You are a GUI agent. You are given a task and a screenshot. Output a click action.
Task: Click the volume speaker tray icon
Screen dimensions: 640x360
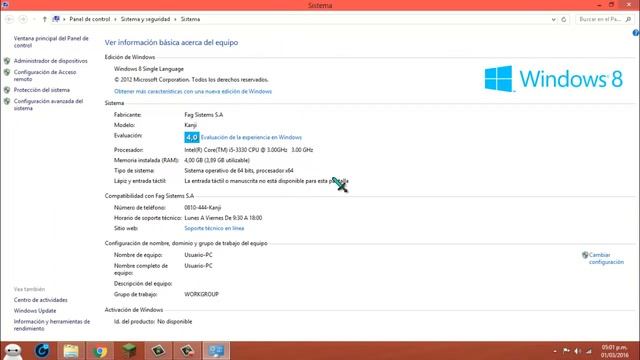point(578,351)
